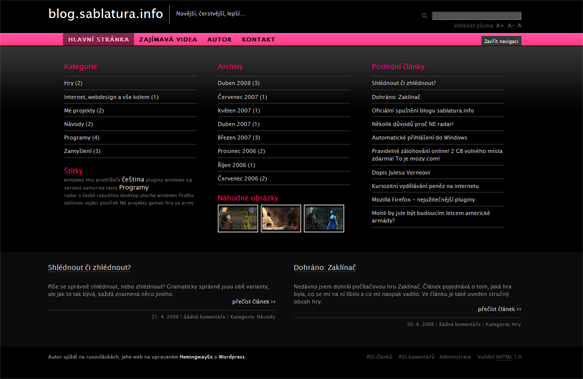The width and height of the screenshot is (583, 379).
Task: Open thumbnail with the blue figure
Action: [x=324, y=218]
